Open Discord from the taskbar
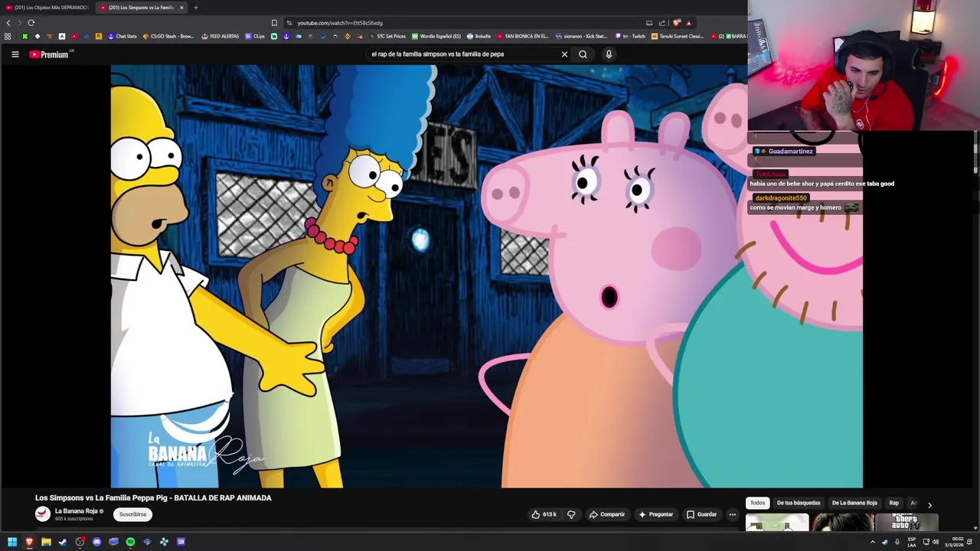The height and width of the screenshot is (551, 980). click(x=96, y=542)
